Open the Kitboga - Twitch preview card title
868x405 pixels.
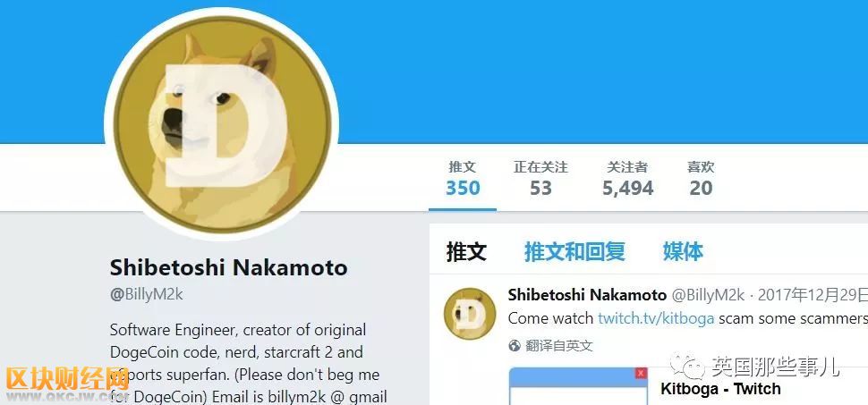click(720, 390)
